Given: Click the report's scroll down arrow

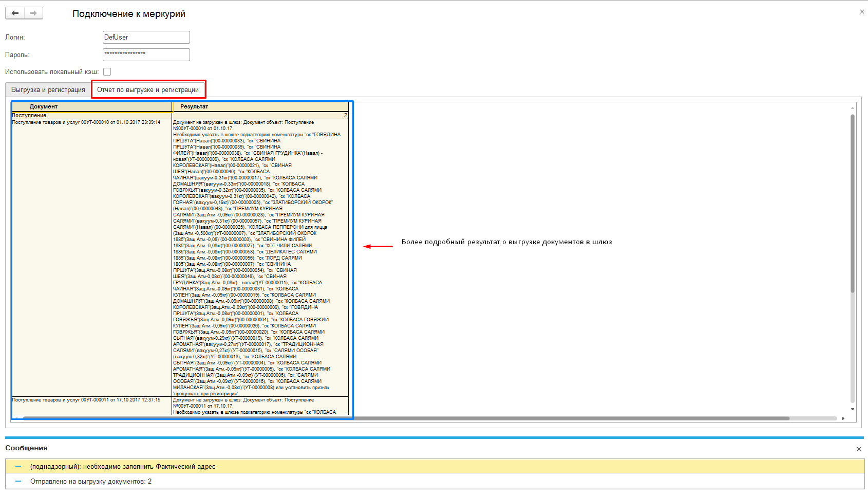Looking at the screenshot, I should 853,409.
